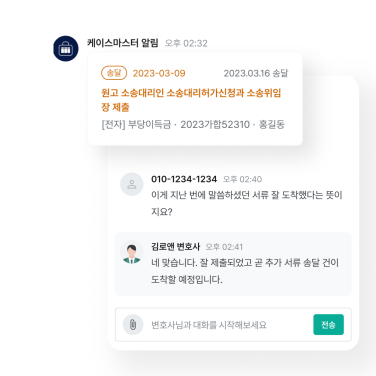This screenshot has width=376, height=376.
Task: Click the gray anonymous user avatar
Action: tap(132, 184)
